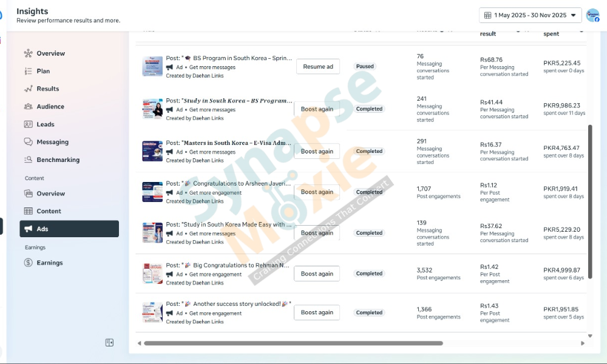Open the BS Program post thumbnail

[152, 67]
